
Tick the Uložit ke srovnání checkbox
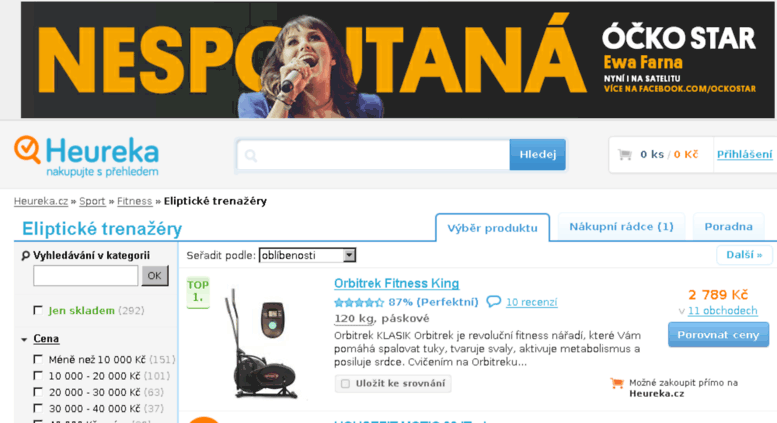click(x=345, y=383)
